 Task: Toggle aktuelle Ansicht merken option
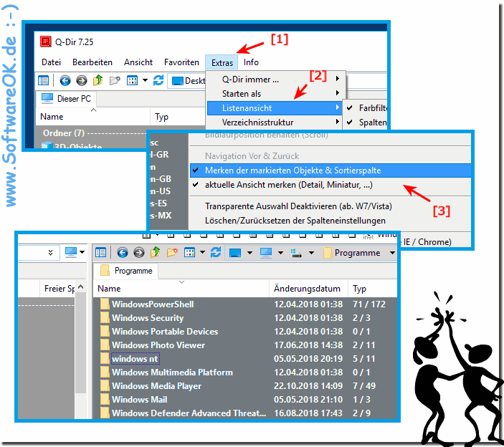(x=331, y=185)
